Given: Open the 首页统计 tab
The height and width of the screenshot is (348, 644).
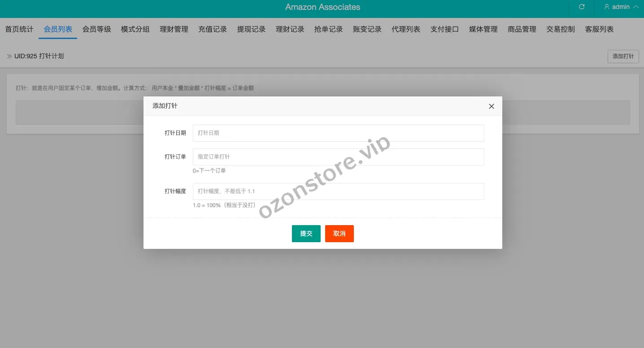Looking at the screenshot, I should coord(19,30).
